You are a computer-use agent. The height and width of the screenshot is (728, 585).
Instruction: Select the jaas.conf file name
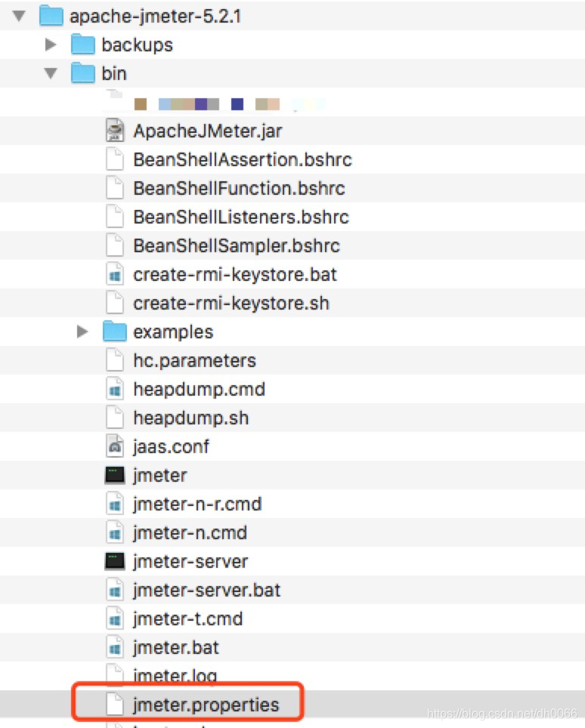[x=171, y=447]
